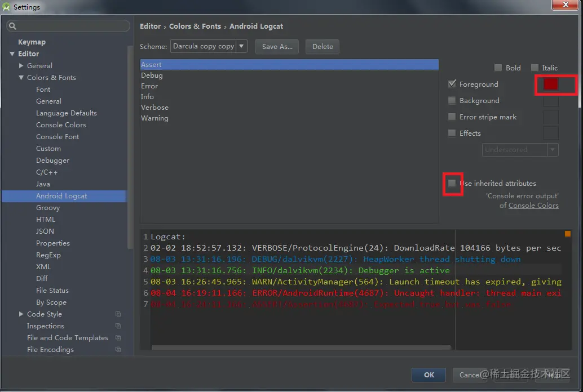Click the project-level icon beside File Encodings
This screenshot has height=392, width=583.
118,350
